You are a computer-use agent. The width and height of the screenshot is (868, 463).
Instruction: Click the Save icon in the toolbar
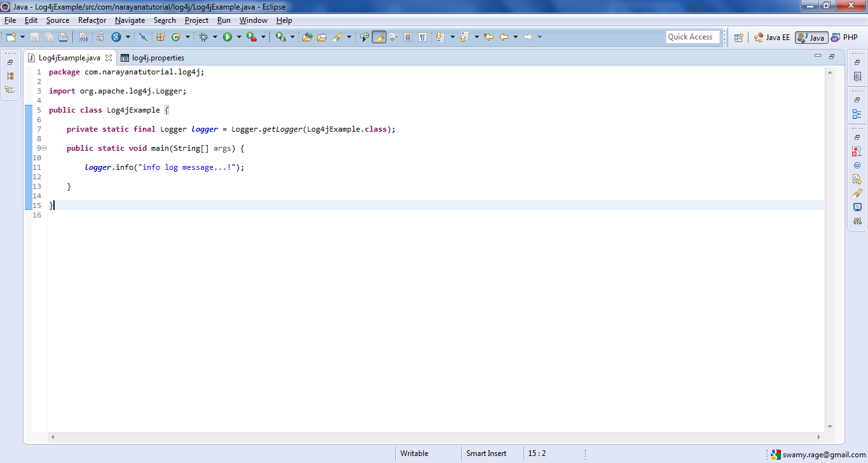(x=34, y=37)
